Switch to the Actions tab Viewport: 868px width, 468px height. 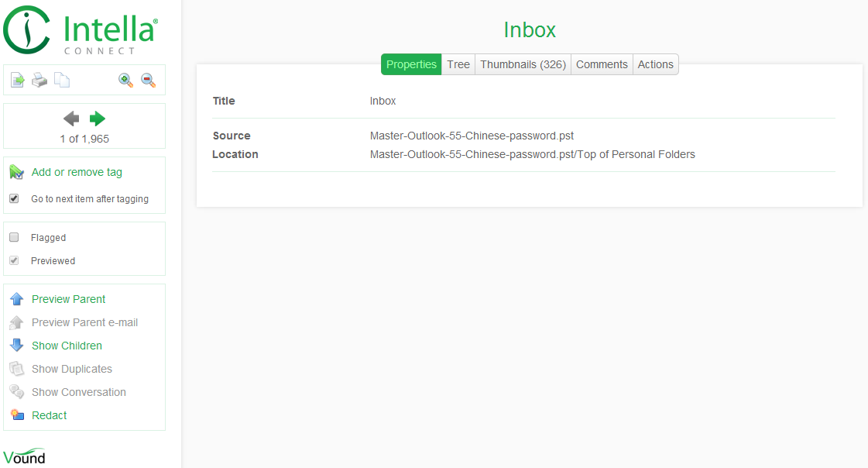[655, 64]
